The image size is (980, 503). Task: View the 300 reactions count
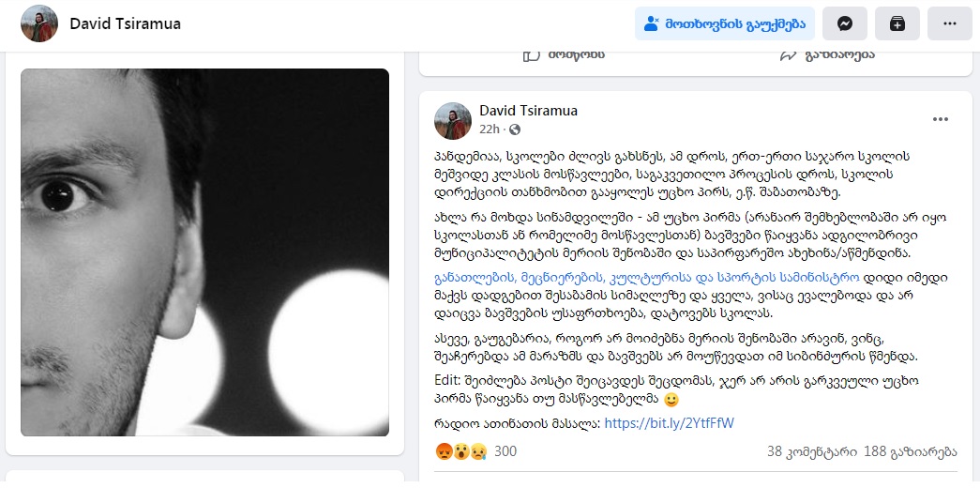point(505,451)
